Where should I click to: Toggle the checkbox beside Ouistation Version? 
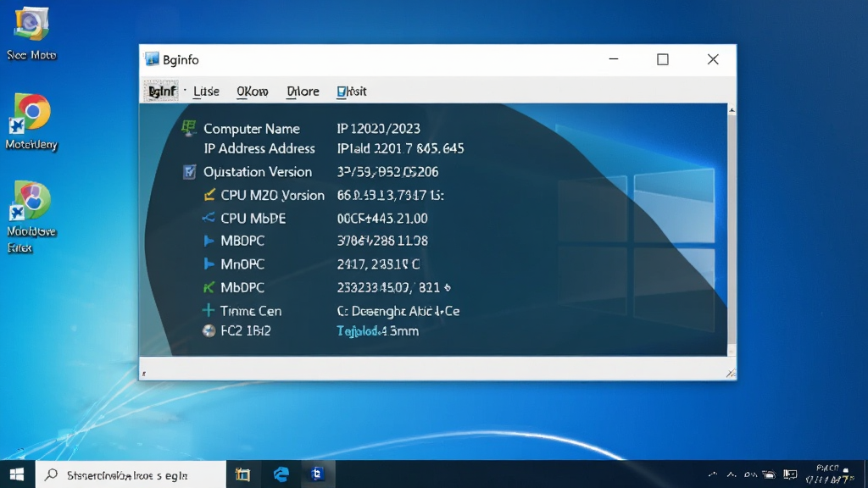coord(189,171)
